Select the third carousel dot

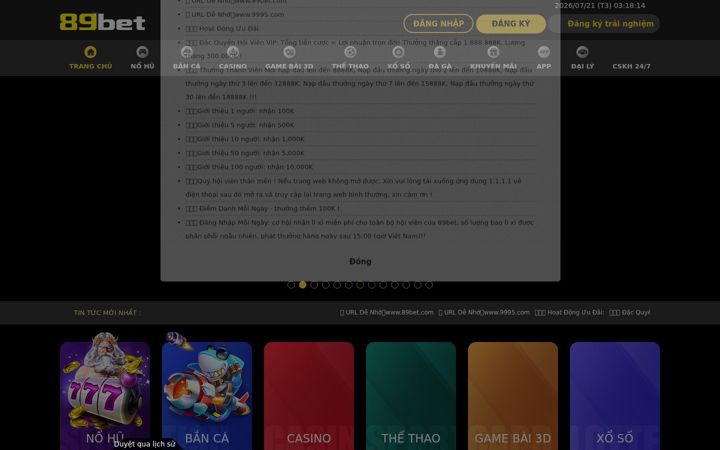point(314,285)
